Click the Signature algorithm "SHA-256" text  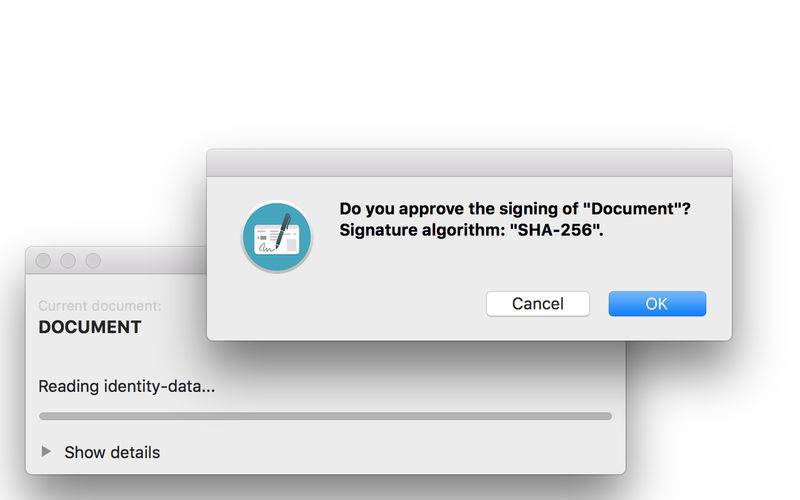(471, 230)
